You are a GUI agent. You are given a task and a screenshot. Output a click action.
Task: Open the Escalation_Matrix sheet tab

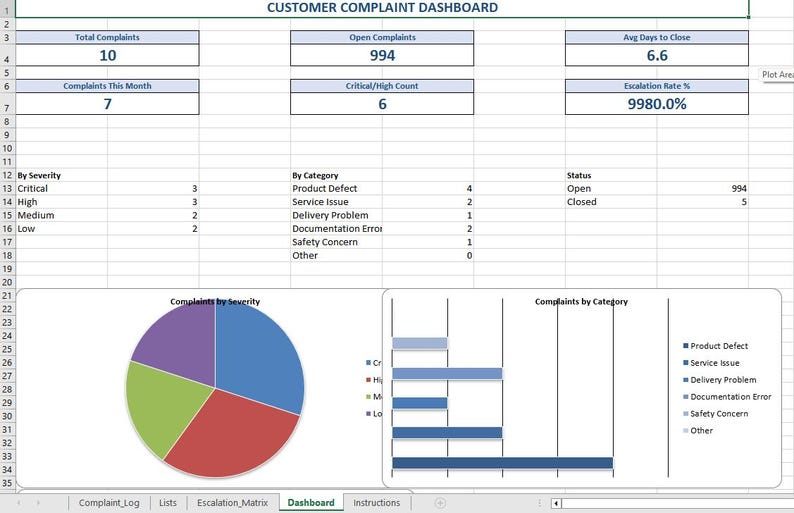[232, 503]
